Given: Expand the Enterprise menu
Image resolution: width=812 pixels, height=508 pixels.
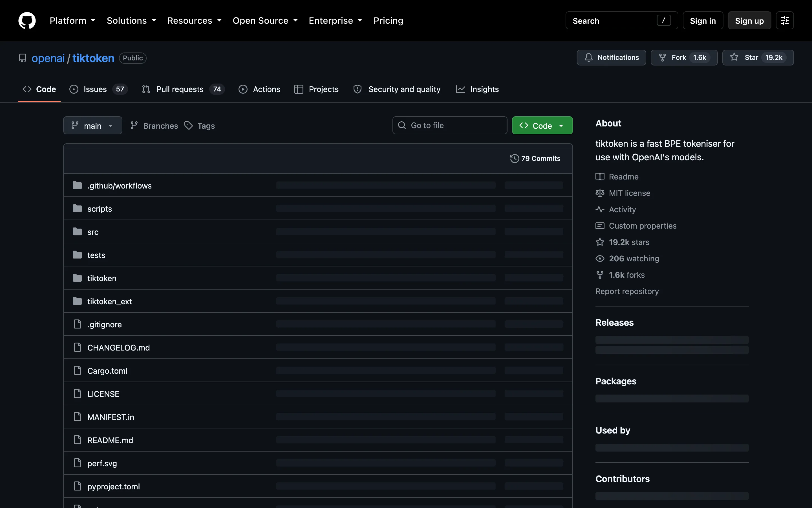Looking at the screenshot, I should coord(336,21).
